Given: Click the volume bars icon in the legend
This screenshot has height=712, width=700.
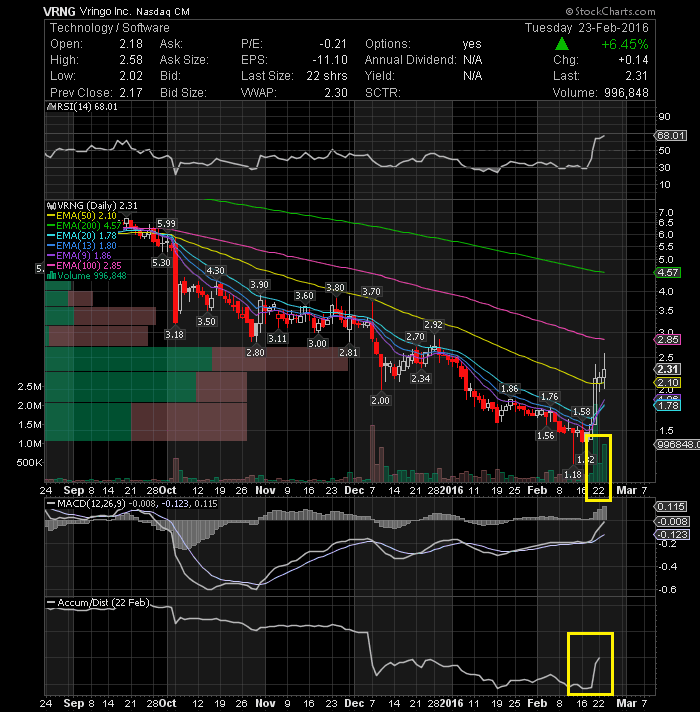Looking at the screenshot, I should pos(52,276).
